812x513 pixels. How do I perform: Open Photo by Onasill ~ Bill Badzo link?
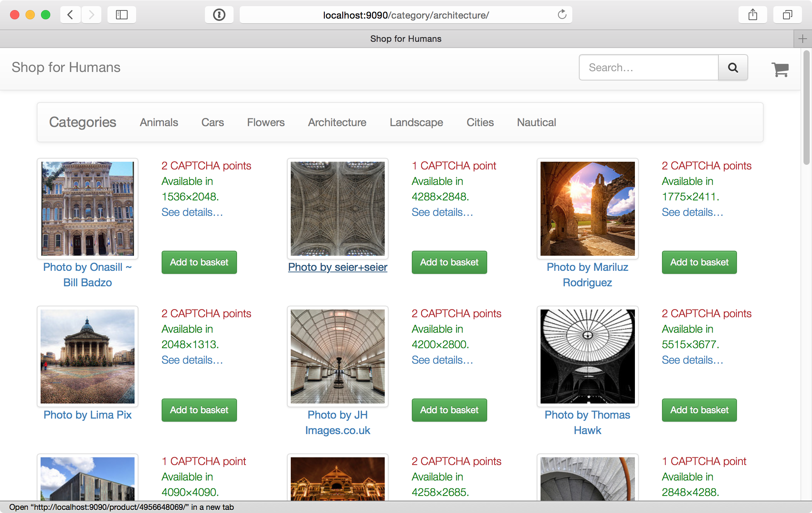click(x=88, y=275)
